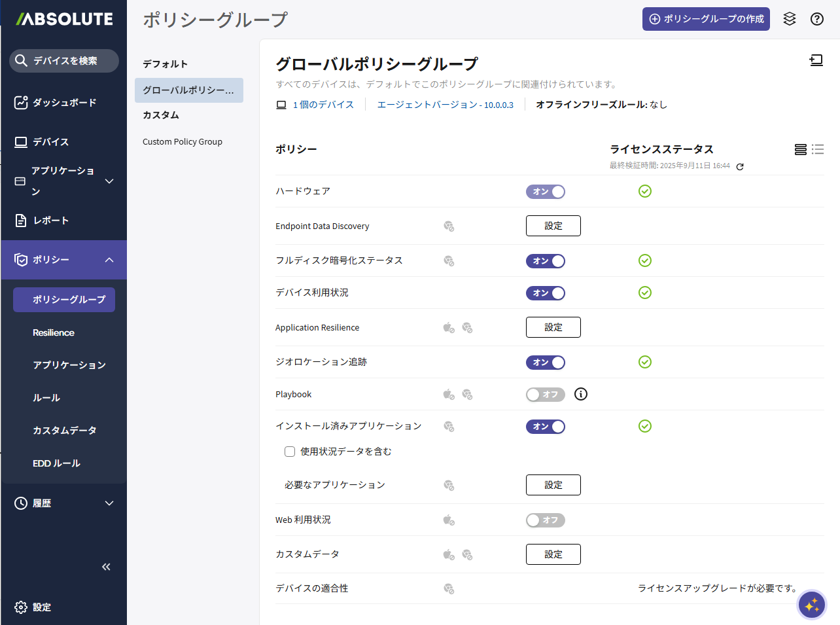Image resolution: width=840 pixels, height=625 pixels.
Task: Click the collapse panel icon at top right
Action: click(x=816, y=61)
